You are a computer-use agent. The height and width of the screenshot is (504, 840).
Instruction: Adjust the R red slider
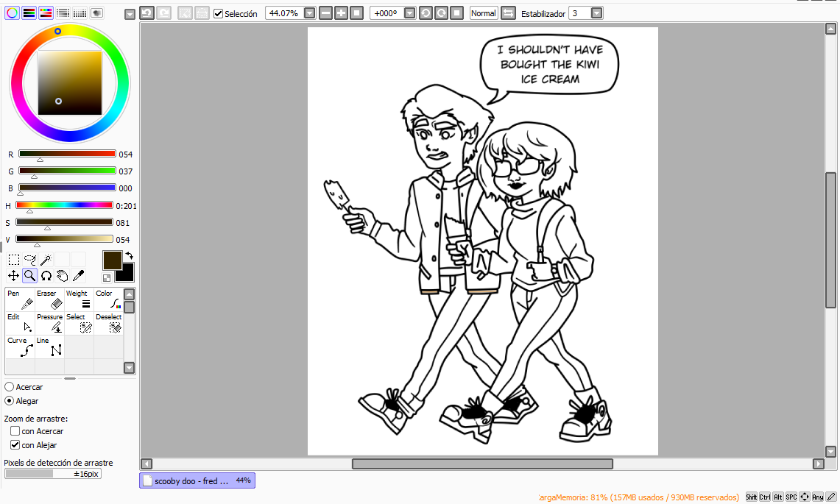coord(67,154)
